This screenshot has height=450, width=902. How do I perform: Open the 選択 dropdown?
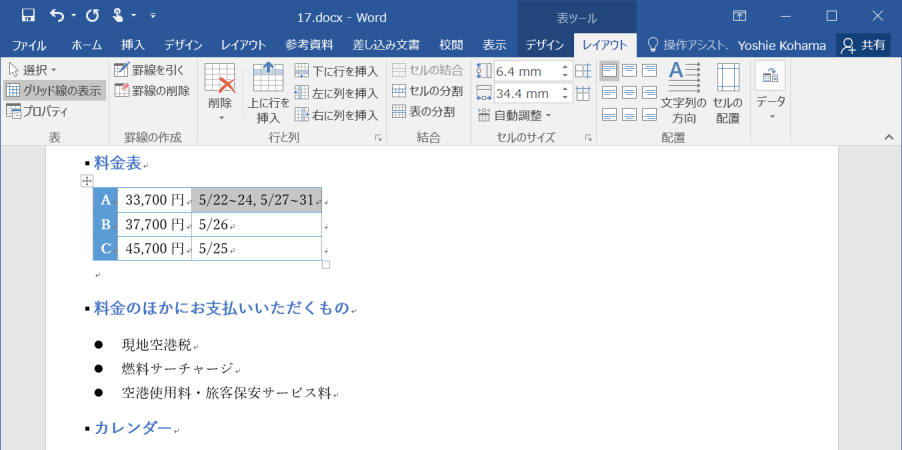click(x=32, y=70)
